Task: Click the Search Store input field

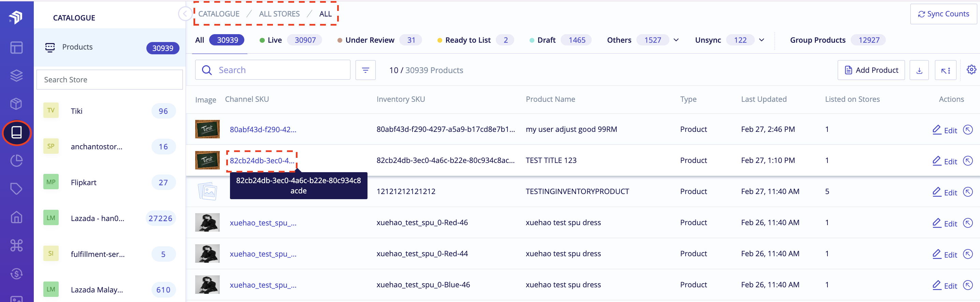Action: 110,80
